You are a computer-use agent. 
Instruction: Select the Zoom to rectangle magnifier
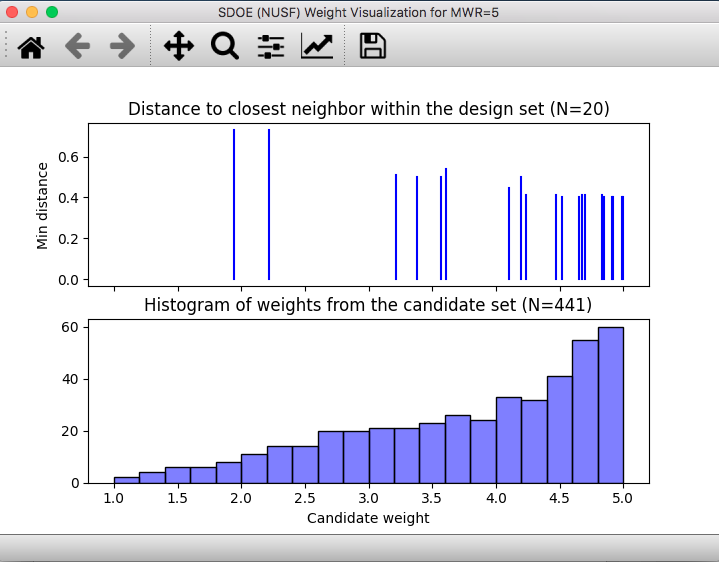[x=225, y=46]
